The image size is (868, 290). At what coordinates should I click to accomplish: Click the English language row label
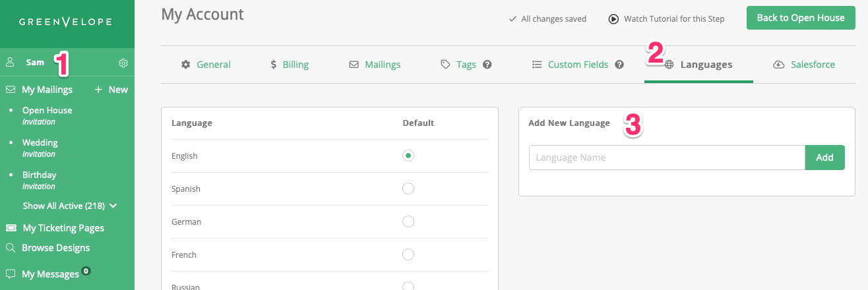pyautogui.click(x=185, y=156)
